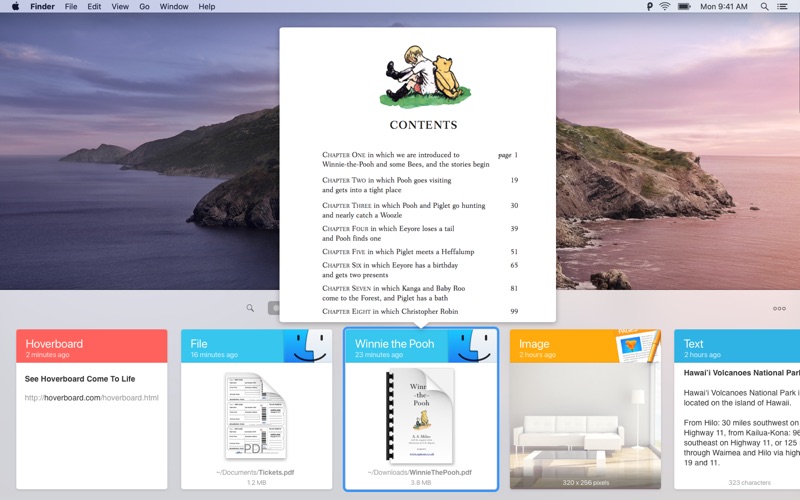
Task: Click Chapter Two entry in preview
Action: (x=420, y=185)
